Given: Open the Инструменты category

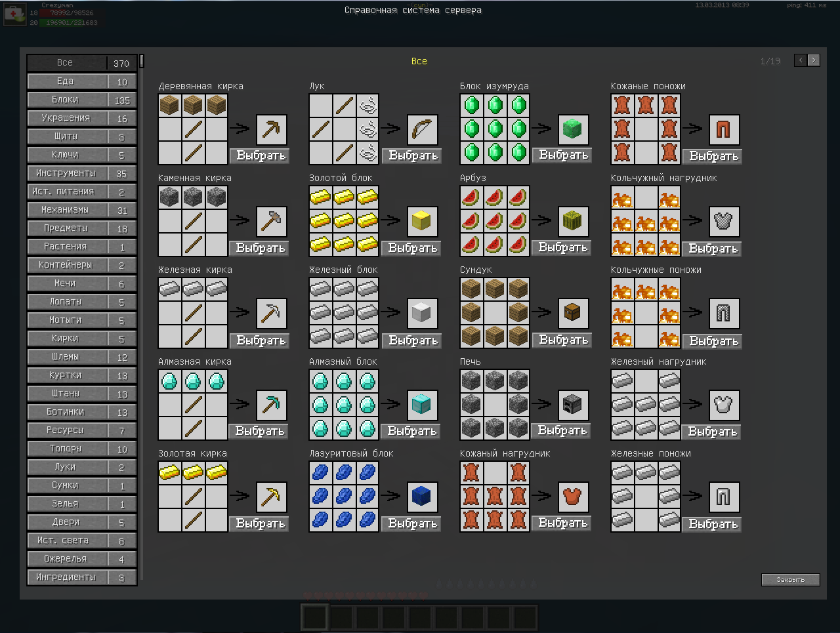Looking at the screenshot, I should [66, 173].
